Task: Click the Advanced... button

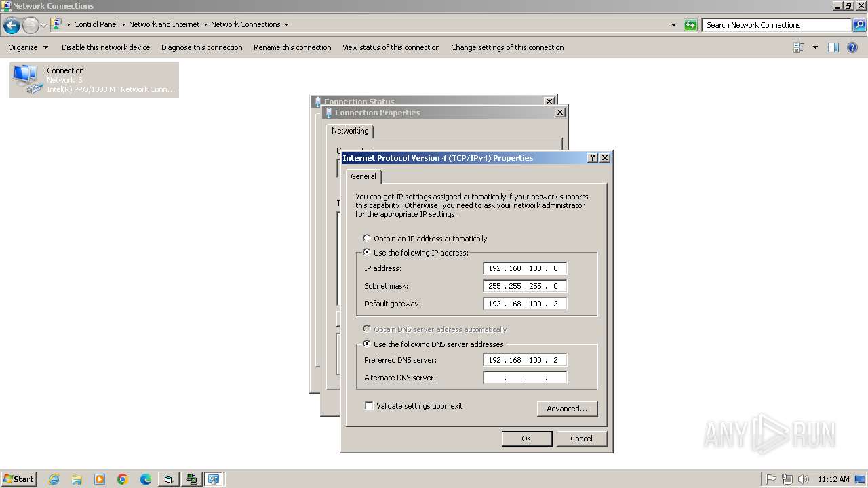Action: [x=567, y=409]
